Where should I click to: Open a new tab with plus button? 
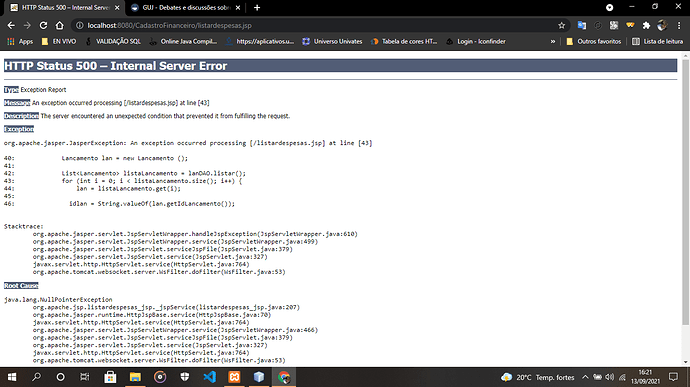(x=257, y=7)
